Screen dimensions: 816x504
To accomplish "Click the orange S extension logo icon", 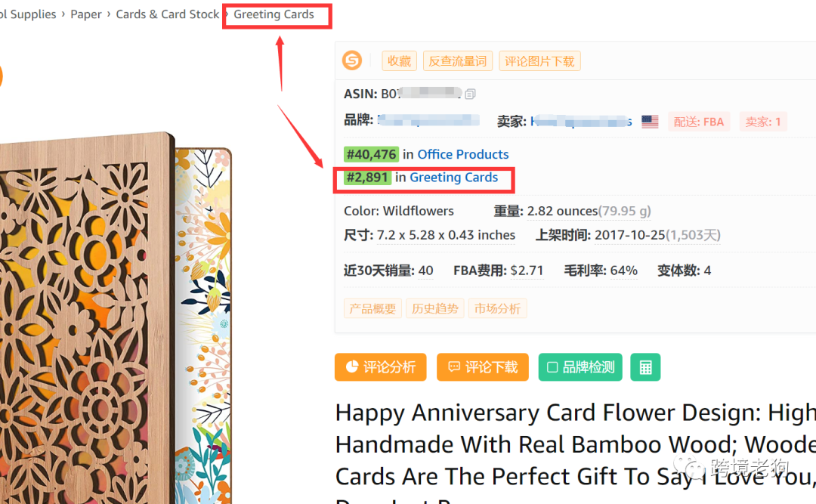I will pyautogui.click(x=352, y=60).
